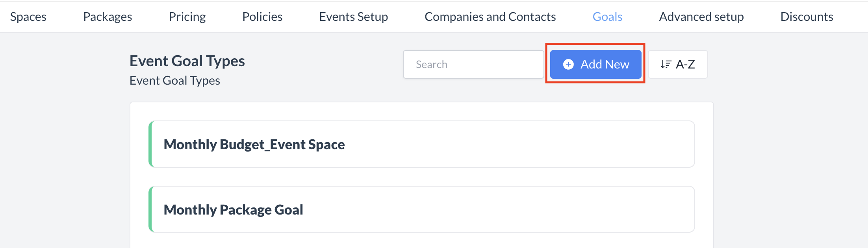
Task: Open the Advanced setup tab
Action: tap(701, 17)
